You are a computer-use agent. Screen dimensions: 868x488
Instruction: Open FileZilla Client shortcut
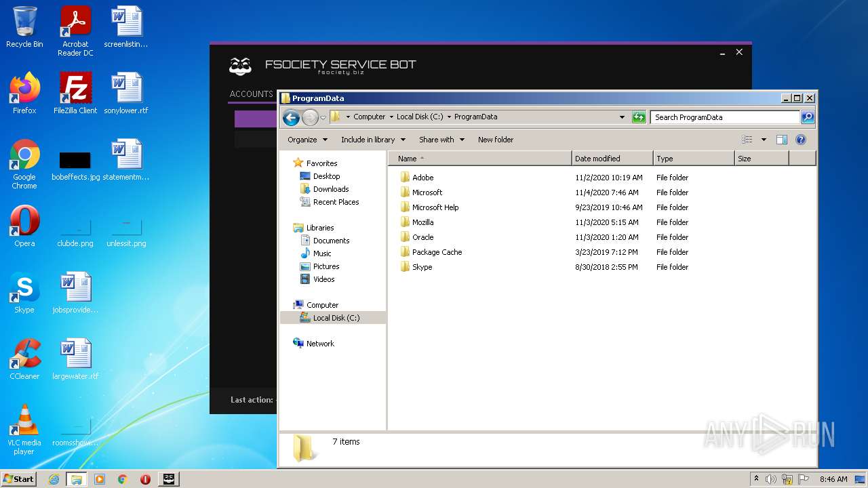(x=75, y=94)
